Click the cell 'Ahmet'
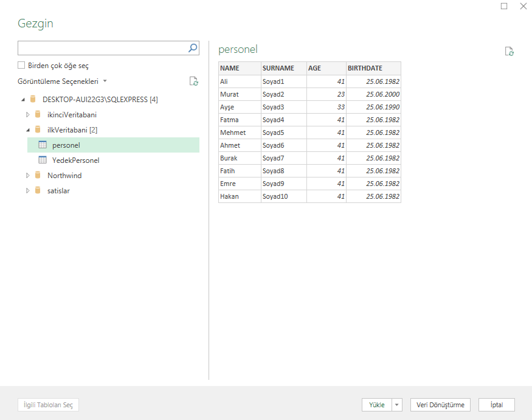The width and height of the screenshot is (532, 420). click(x=240, y=145)
